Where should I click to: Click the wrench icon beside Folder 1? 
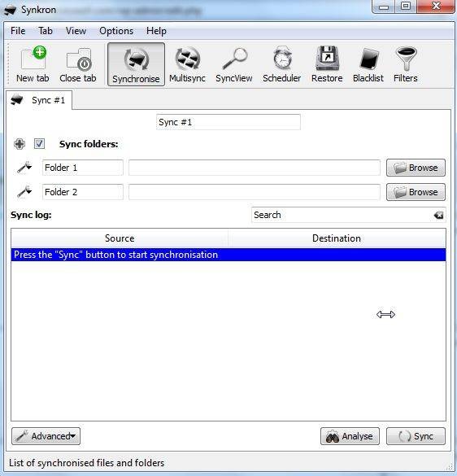[x=24, y=168]
